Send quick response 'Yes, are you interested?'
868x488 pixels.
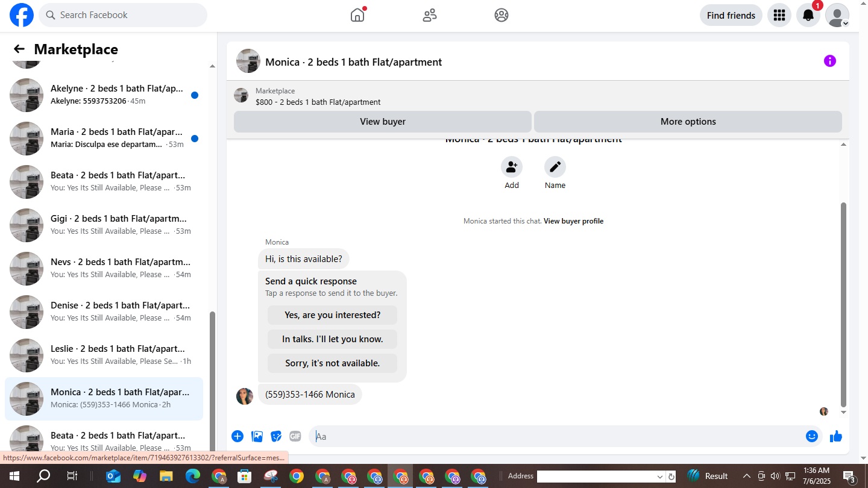click(x=333, y=315)
